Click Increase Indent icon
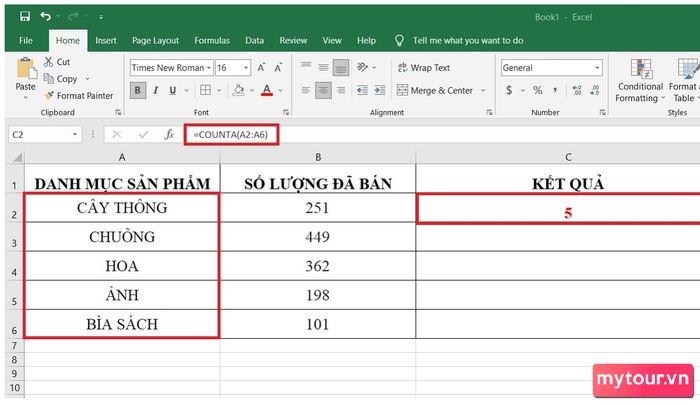This screenshot has width=700, height=405. point(380,91)
